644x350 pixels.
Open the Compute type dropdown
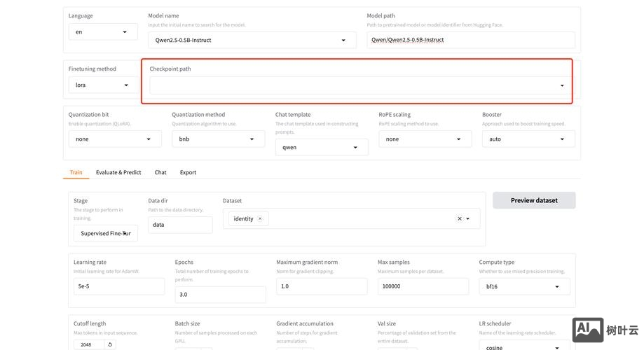point(524,286)
